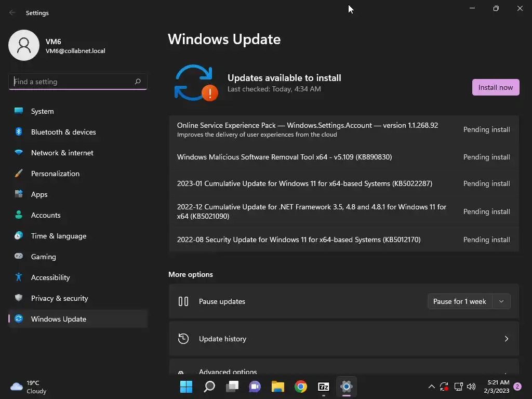532x399 pixels.
Task: Select Windows Update in the sidebar
Action: point(78,319)
